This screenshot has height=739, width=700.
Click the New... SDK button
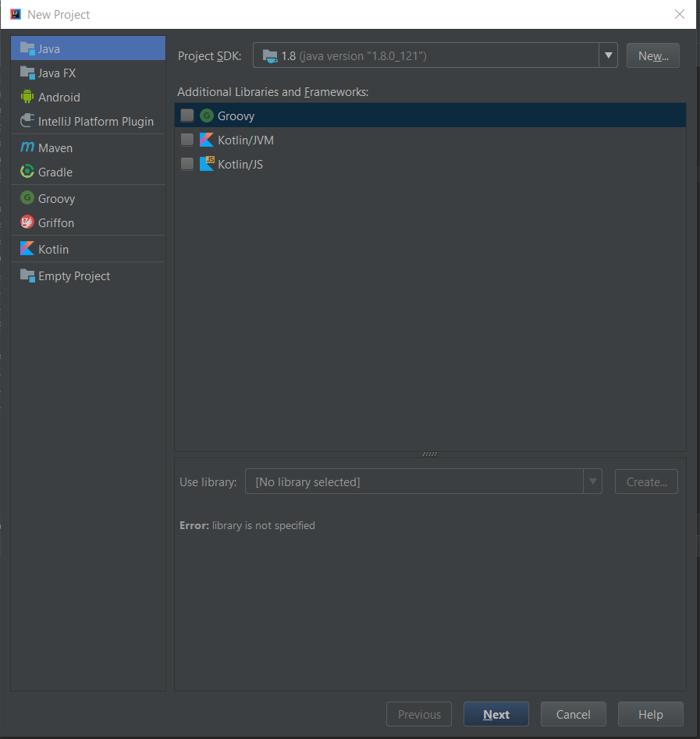653,55
